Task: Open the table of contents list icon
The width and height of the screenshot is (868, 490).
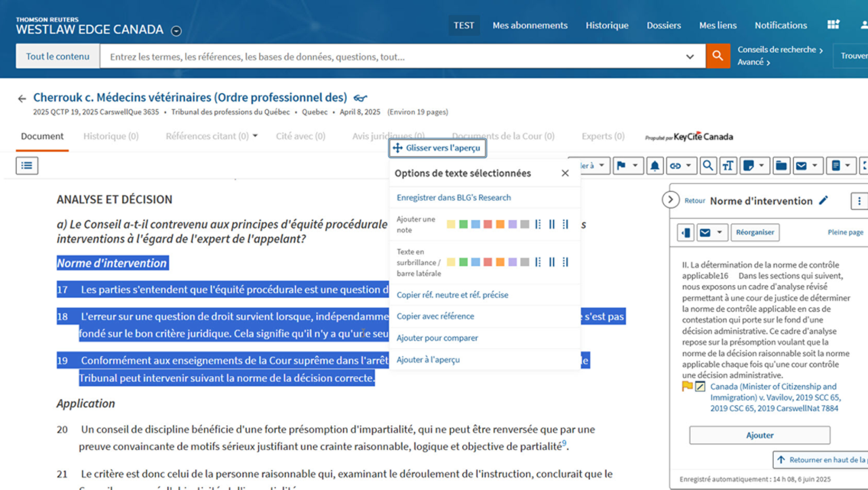Action: click(27, 166)
